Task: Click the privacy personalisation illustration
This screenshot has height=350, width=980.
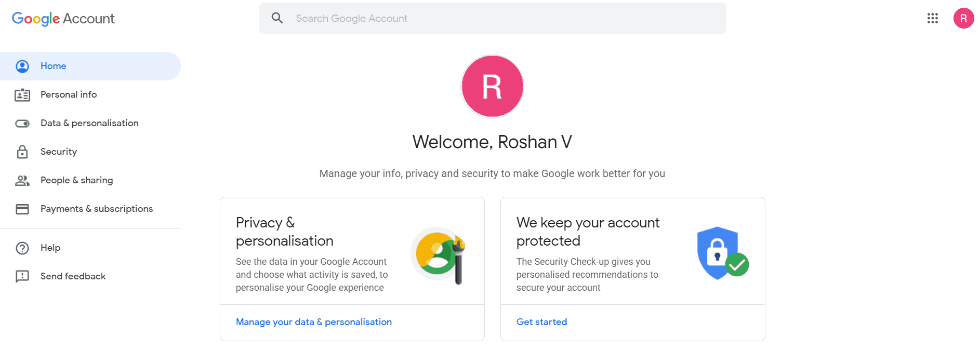Action: (x=439, y=254)
